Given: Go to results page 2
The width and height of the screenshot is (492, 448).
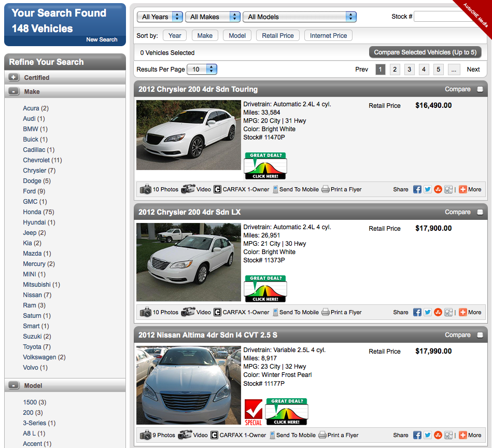Looking at the screenshot, I should tap(395, 69).
